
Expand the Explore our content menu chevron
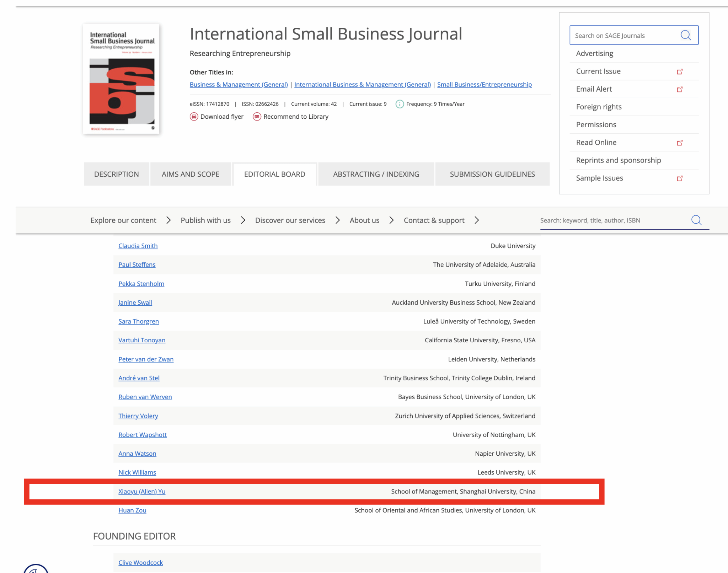(x=168, y=220)
